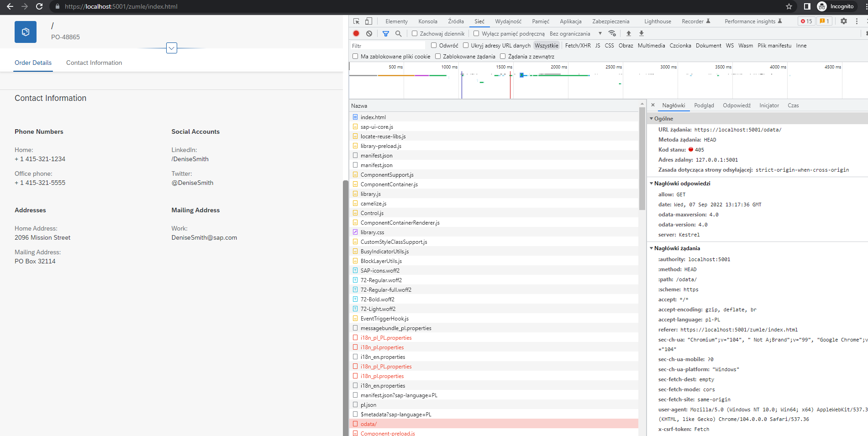The height and width of the screenshot is (436, 868).
Task: Click the library.css file icon
Action: coord(355,232)
